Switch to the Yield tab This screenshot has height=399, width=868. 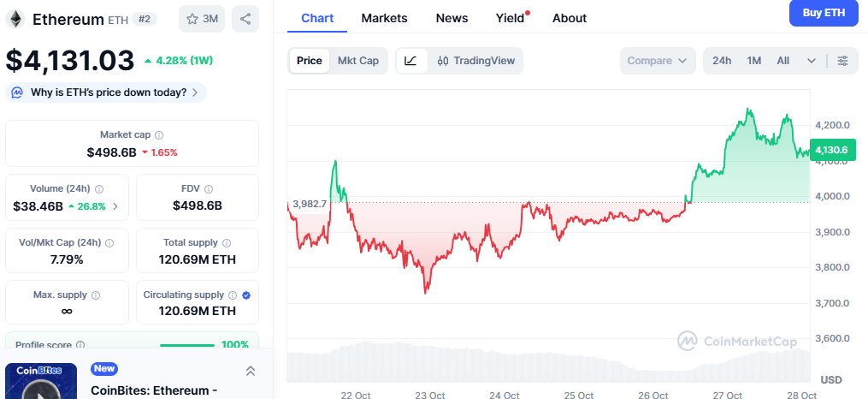point(511,18)
